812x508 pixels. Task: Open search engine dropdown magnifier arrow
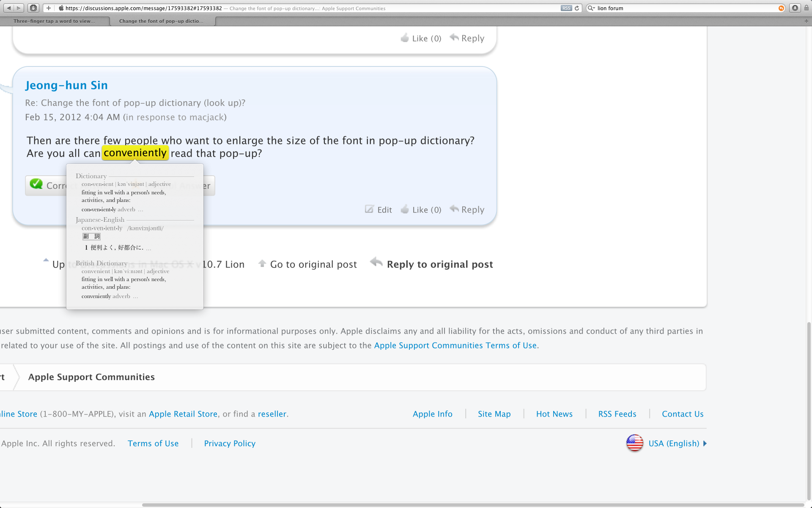pos(591,8)
